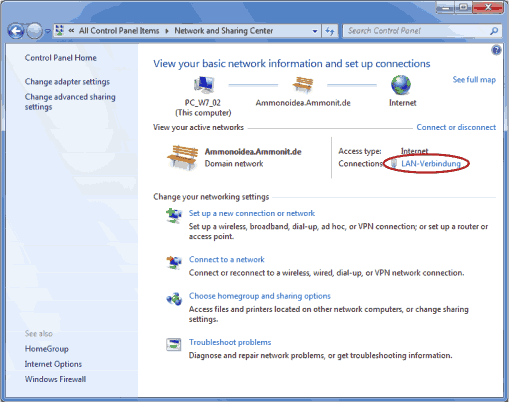Open the All Control Panel Items breadcrumb

tap(119, 31)
